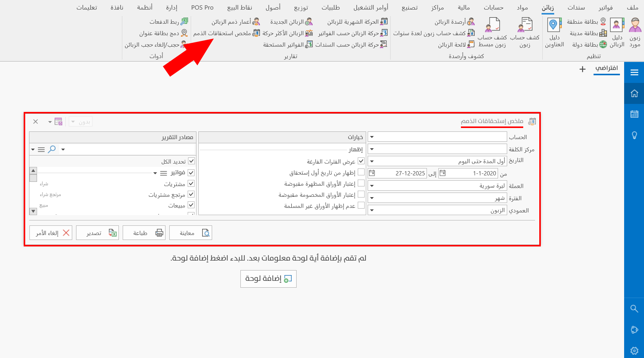The width and height of the screenshot is (644, 358).
Task: Open the العملة dropdown
Action: pyautogui.click(x=371, y=185)
